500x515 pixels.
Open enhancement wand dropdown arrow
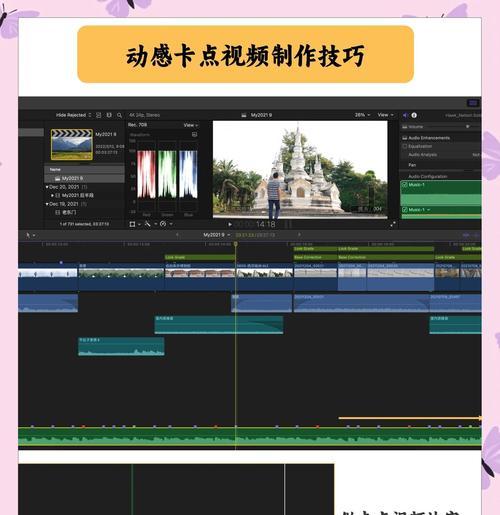point(155,224)
